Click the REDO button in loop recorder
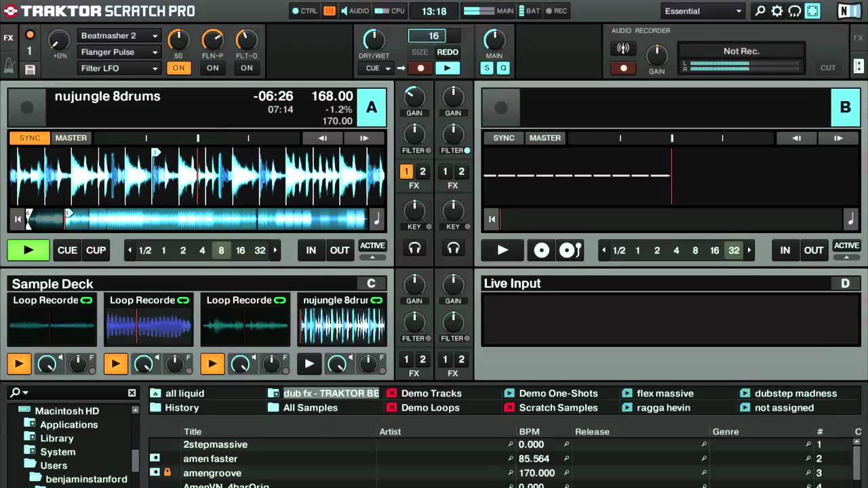 448,52
